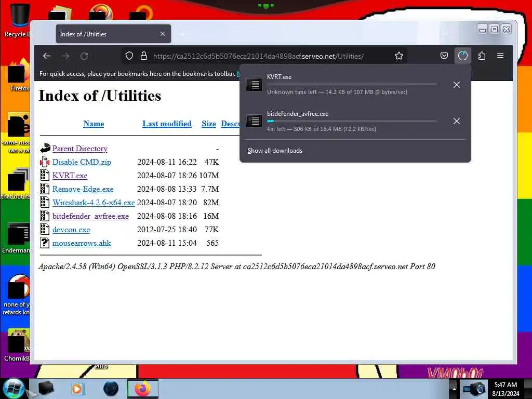This screenshot has width=532, height=399.
Task: Toggle the downloads toolbar button
Action: coord(463,56)
